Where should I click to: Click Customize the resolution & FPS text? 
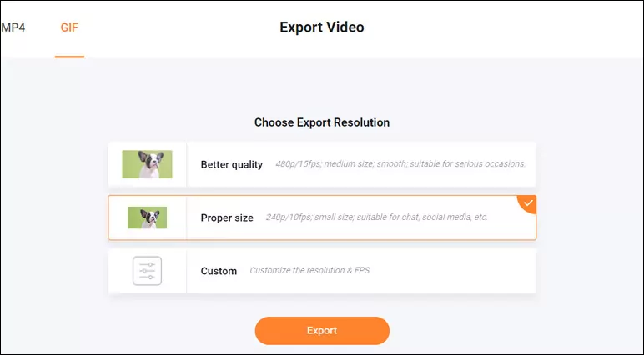pos(309,271)
